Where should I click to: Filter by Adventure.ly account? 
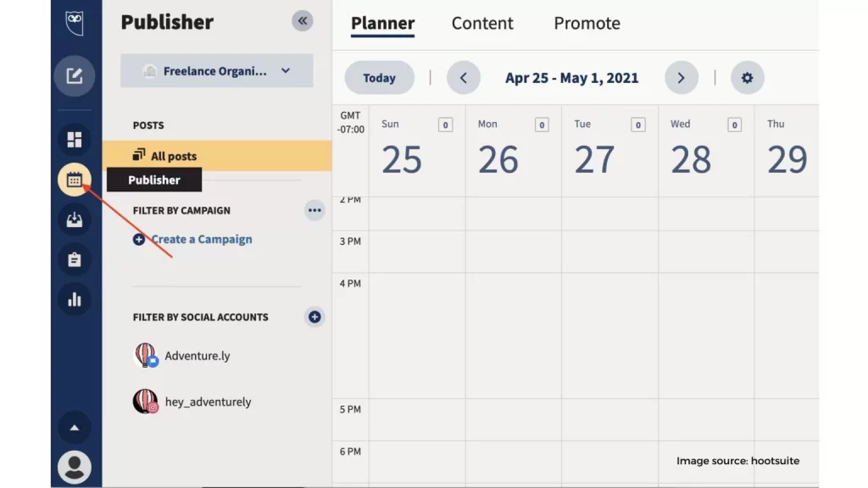point(197,356)
